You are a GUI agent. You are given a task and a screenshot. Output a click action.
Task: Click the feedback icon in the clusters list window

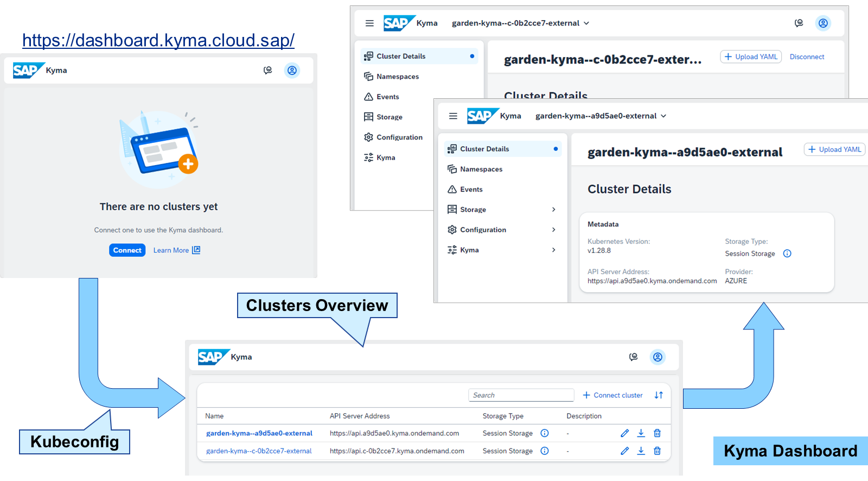click(x=633, y=357)
